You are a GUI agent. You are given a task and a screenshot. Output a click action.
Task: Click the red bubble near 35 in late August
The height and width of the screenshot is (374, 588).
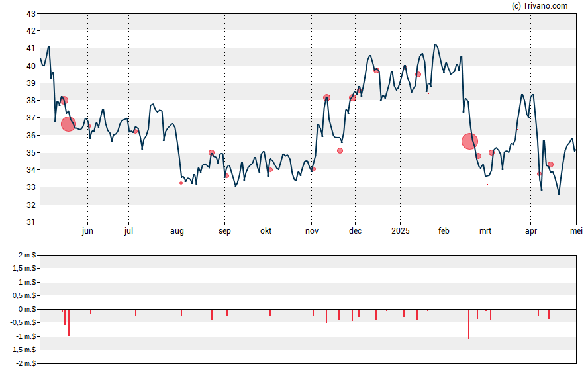pos(211,152)
